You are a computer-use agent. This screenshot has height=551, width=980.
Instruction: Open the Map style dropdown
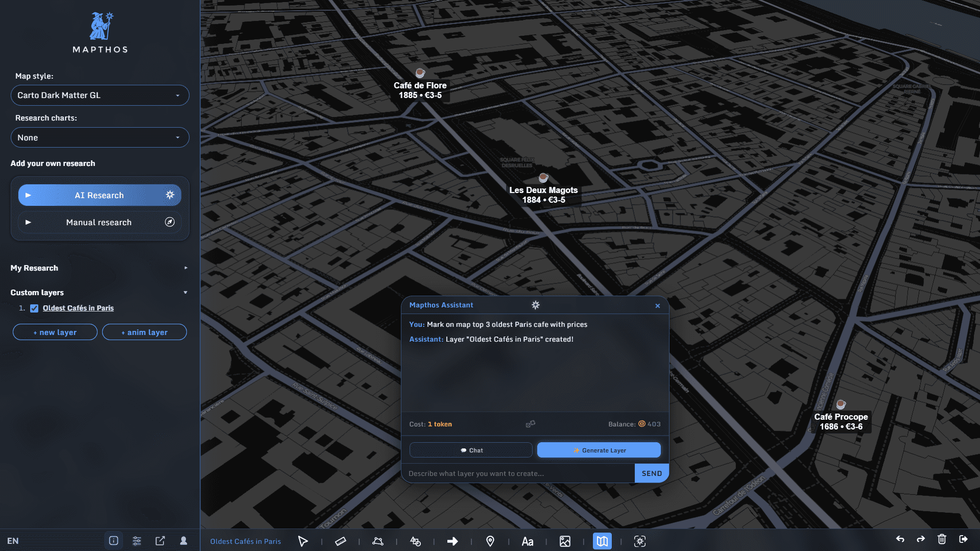(100, 95)
